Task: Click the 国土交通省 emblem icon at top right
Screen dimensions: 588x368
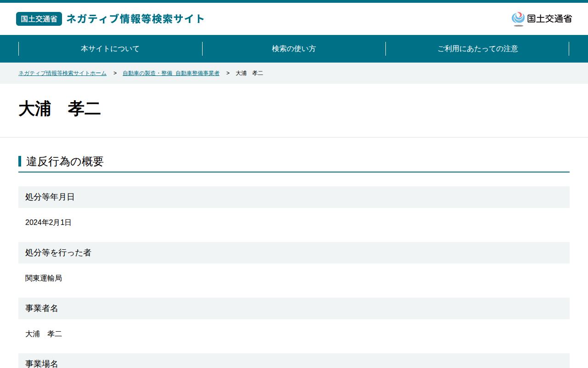Action: click(518, 19)
